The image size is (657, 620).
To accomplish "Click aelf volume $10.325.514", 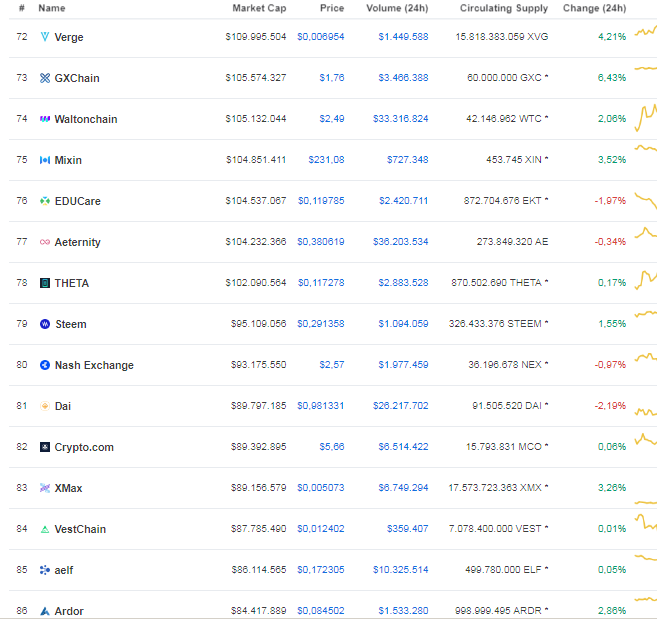I will coord(401,570).
